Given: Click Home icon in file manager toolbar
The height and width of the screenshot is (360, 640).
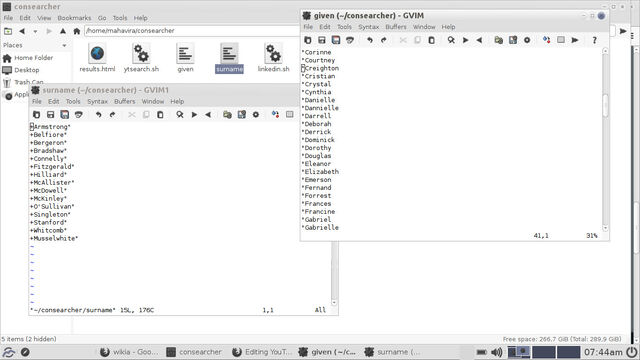Looking at the screenshot, I should [x=76, y=31].
